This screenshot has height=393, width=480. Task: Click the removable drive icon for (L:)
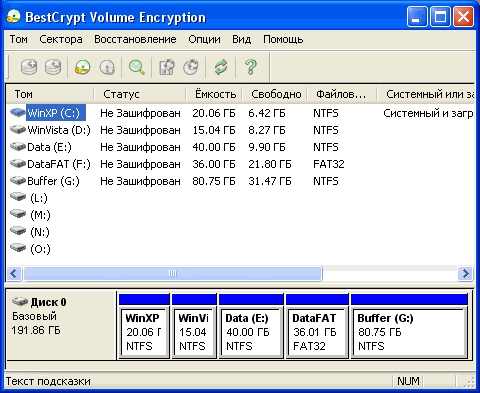[x=18, y=197]
